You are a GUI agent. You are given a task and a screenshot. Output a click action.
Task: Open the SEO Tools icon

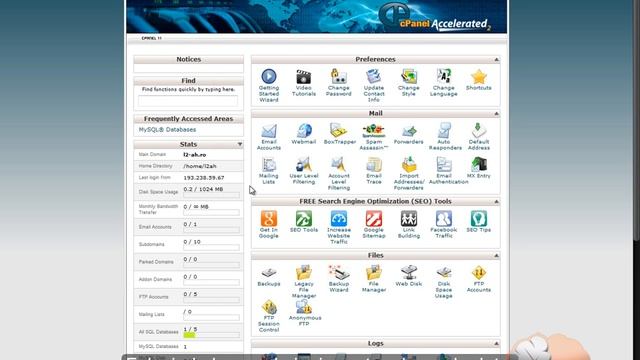(x=304, y=219)
